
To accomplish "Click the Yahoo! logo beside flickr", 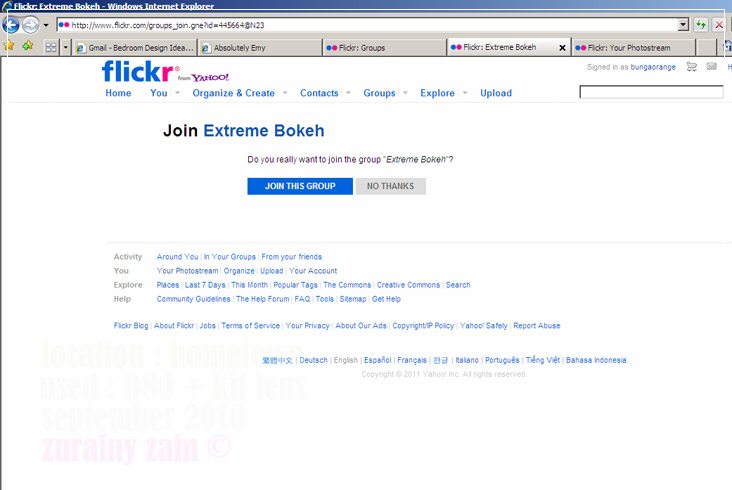I will coord(210,77).
